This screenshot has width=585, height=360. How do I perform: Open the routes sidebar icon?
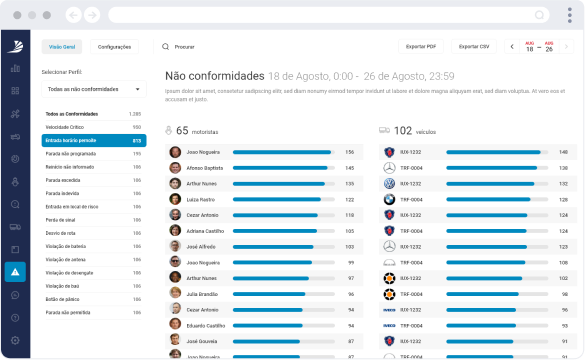click(15, 114)
